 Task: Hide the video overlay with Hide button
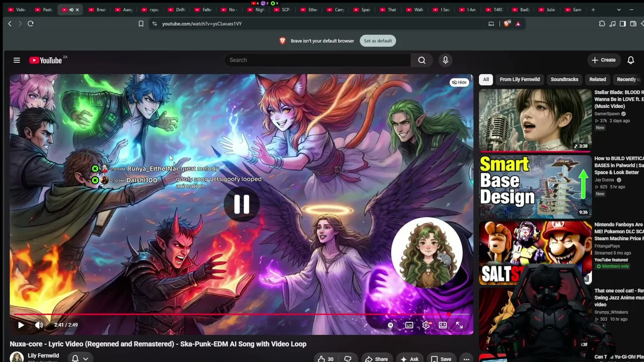click(459, 82)
